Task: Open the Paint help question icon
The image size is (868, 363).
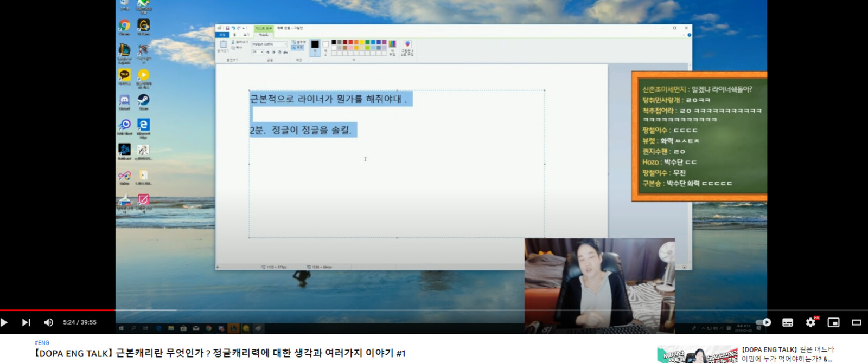Action: [x=690, y=35]
